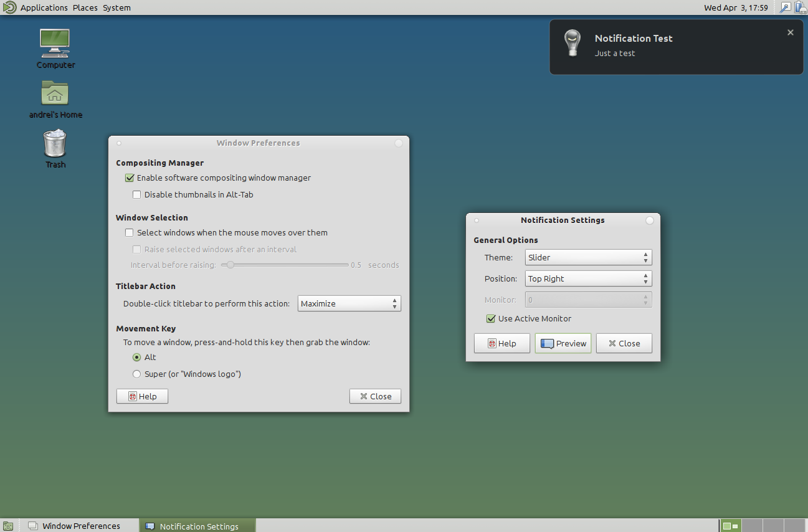Select the Notification Settings taskbar entry

(x=197, y=525)
